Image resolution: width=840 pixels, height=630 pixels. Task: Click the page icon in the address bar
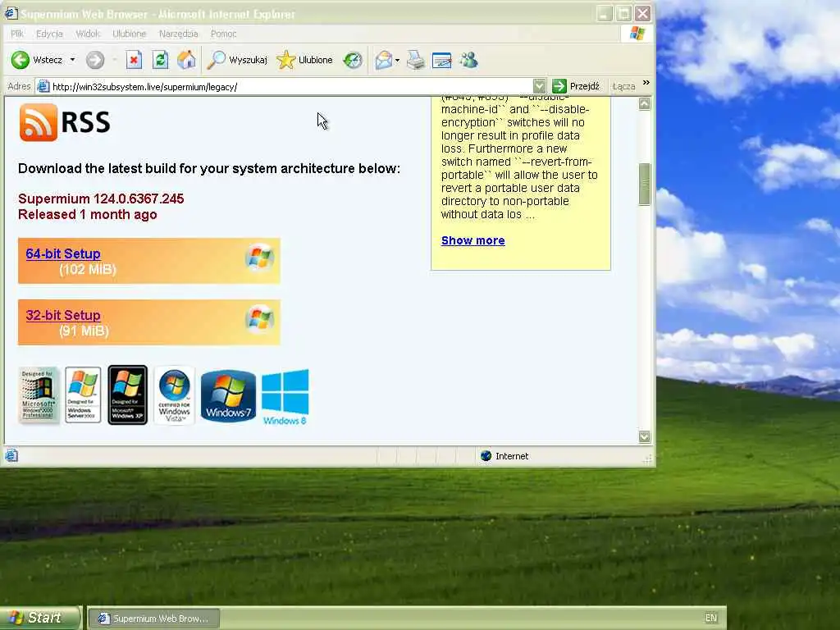coord(43,86)
